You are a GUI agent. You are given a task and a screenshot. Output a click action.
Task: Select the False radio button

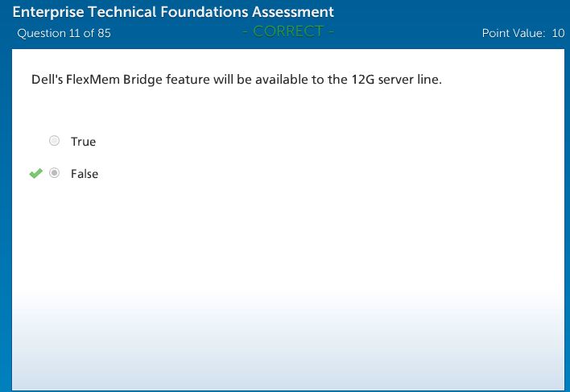(x=55, y=173)
